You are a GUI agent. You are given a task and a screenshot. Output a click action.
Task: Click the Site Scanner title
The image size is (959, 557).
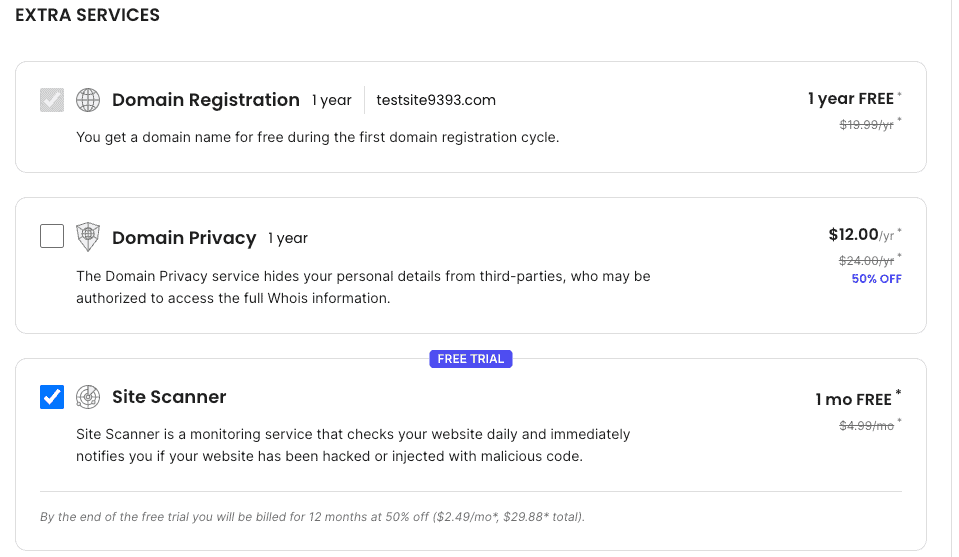(x=169, y=397)
